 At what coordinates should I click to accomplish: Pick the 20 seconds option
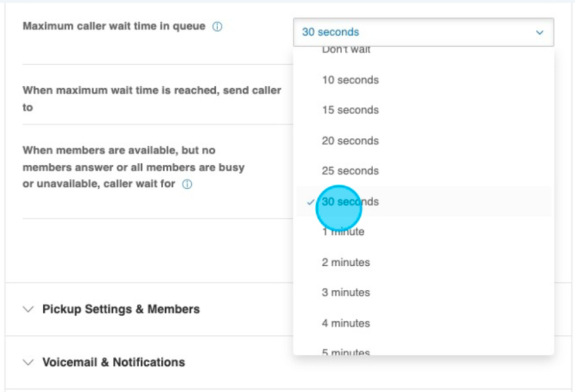[350, 141]
